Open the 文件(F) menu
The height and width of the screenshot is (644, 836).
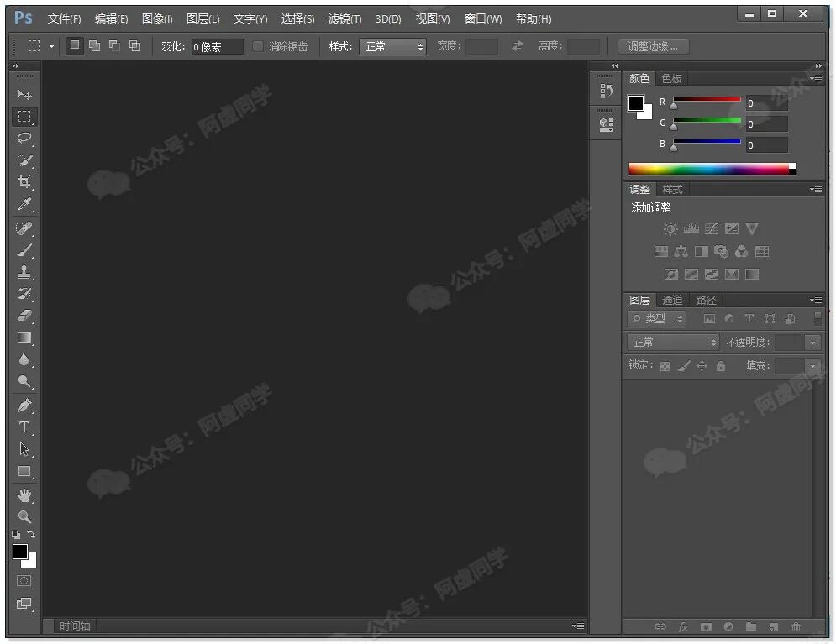point(64,18)
